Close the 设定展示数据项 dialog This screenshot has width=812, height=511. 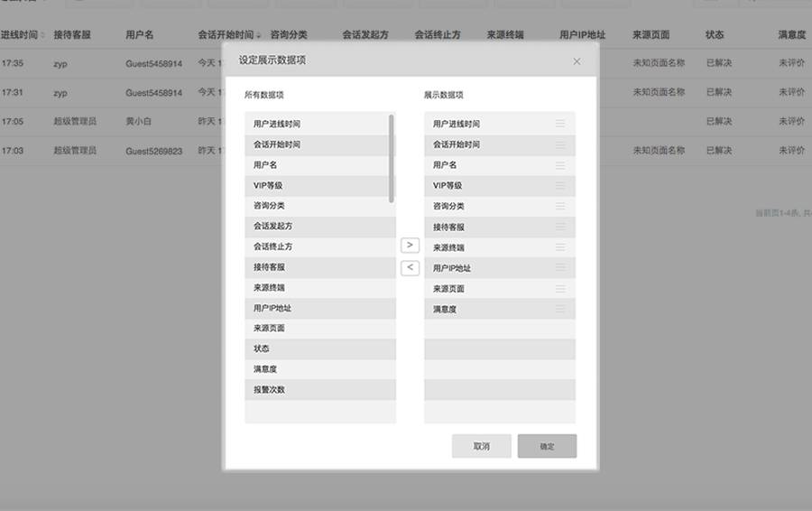click(x=577, y=61)
